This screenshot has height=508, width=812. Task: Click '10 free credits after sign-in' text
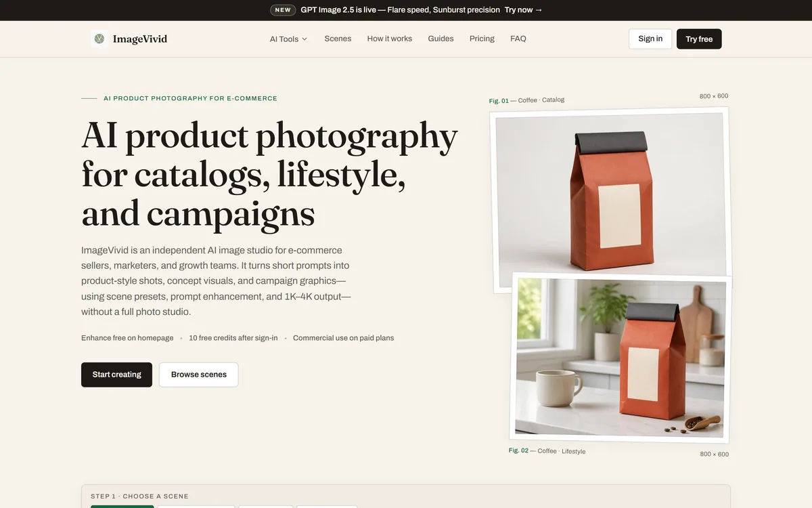[x=233, y=338]
